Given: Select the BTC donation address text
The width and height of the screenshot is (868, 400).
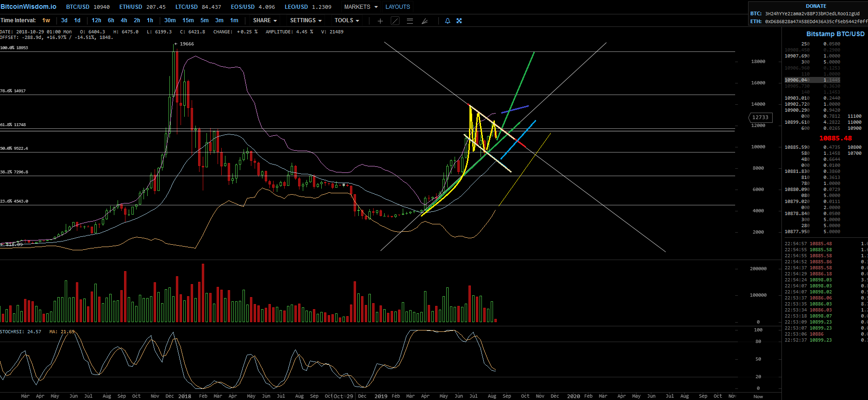Looking at the screenshot, I should point(812,14).
